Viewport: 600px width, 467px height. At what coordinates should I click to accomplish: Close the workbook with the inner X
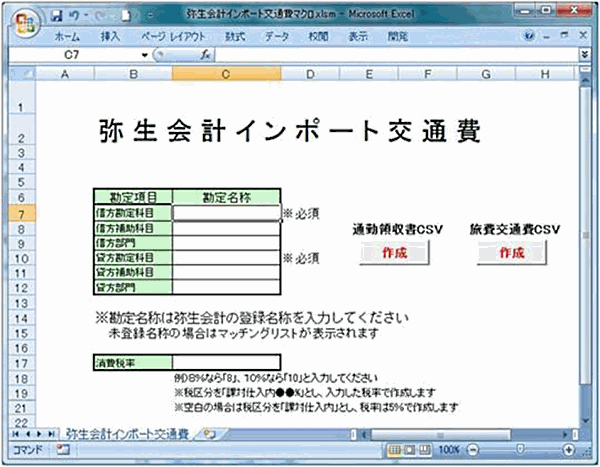(583, 36)
